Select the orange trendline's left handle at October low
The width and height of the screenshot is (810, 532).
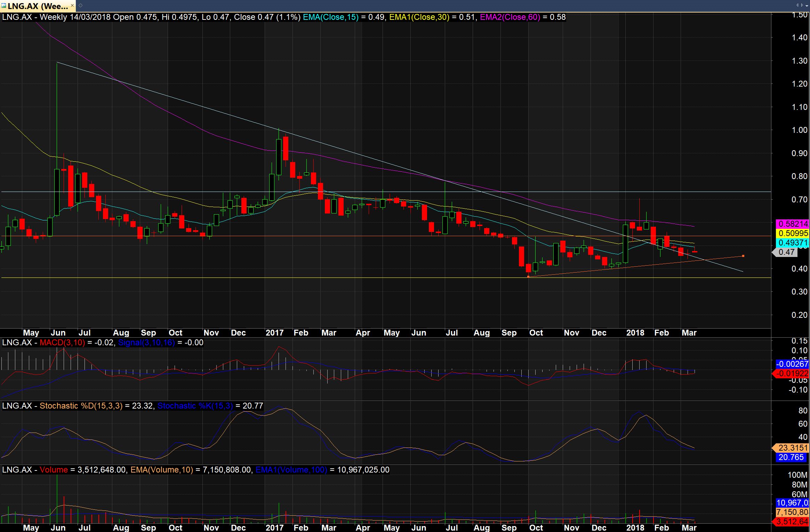click(x=528, y=277)
